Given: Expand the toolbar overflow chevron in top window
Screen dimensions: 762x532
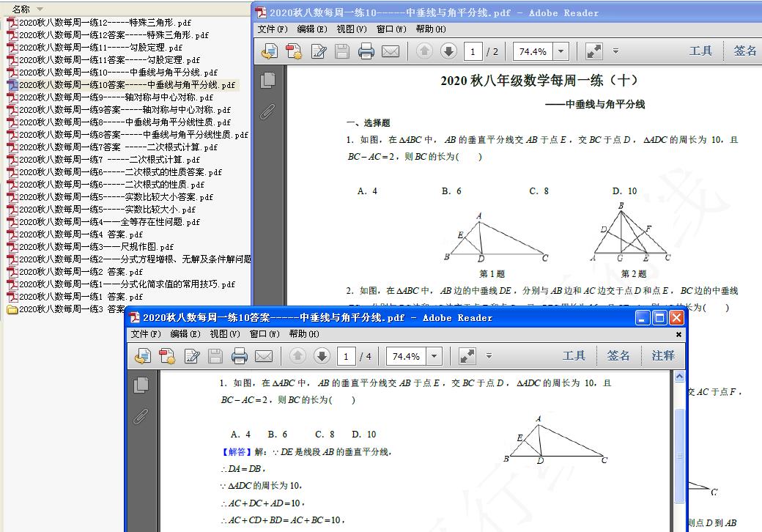Looking at the screenshot, I should point(616,51).
